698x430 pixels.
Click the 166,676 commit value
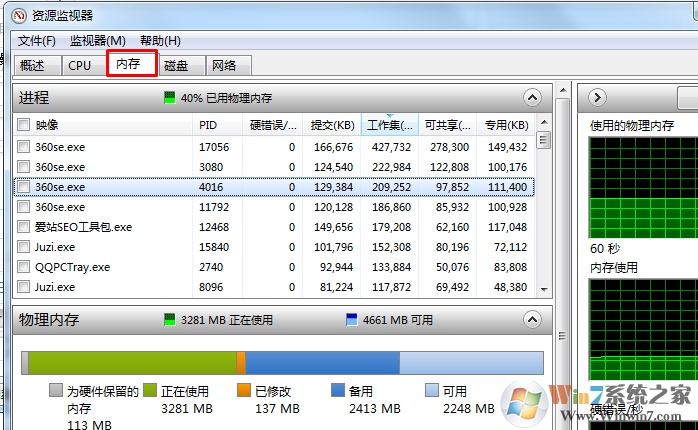[333, 147]
